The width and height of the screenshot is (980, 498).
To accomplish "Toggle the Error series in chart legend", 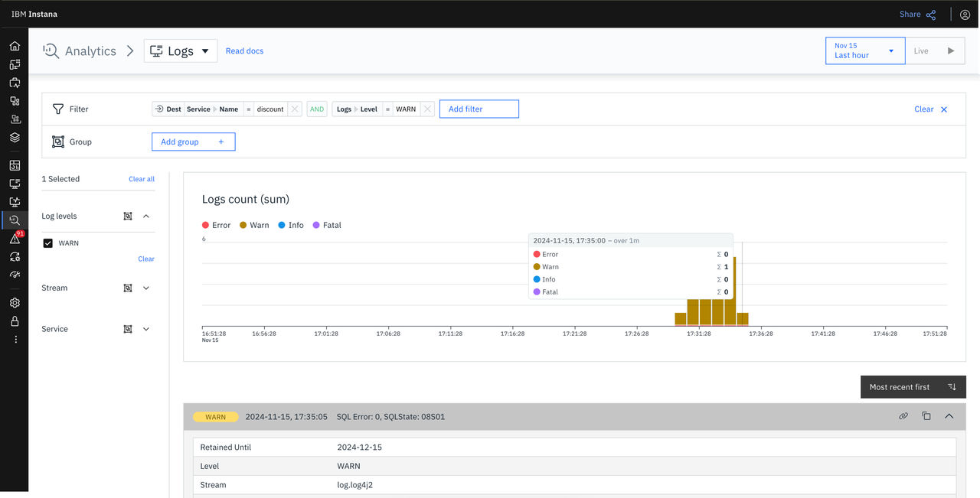I will point(216,225).
